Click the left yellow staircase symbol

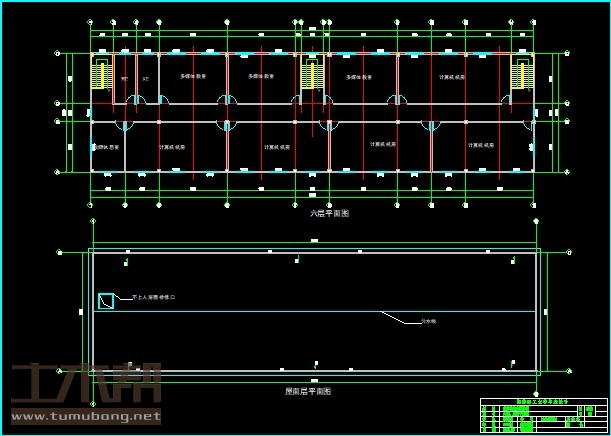(x=101, y=76)
